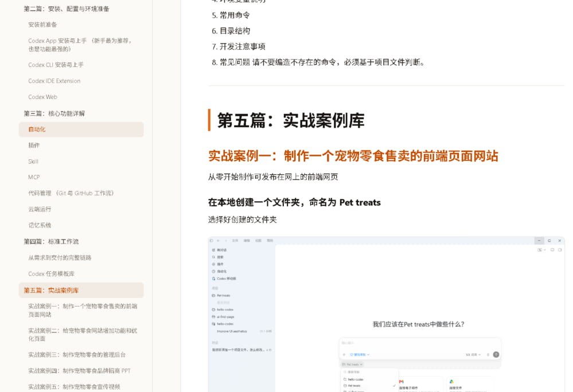
Task: Open the embedded Codex app screenshot image
Action: [386, 314]
